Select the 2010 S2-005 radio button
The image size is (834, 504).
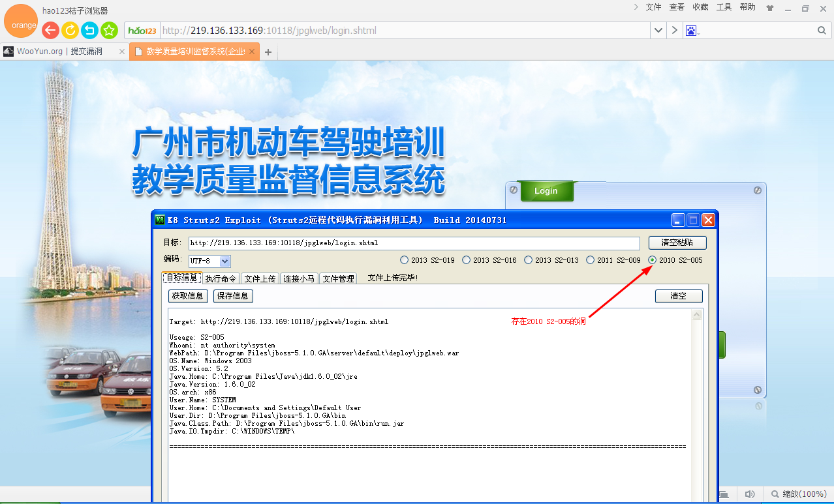click(653, 260)
